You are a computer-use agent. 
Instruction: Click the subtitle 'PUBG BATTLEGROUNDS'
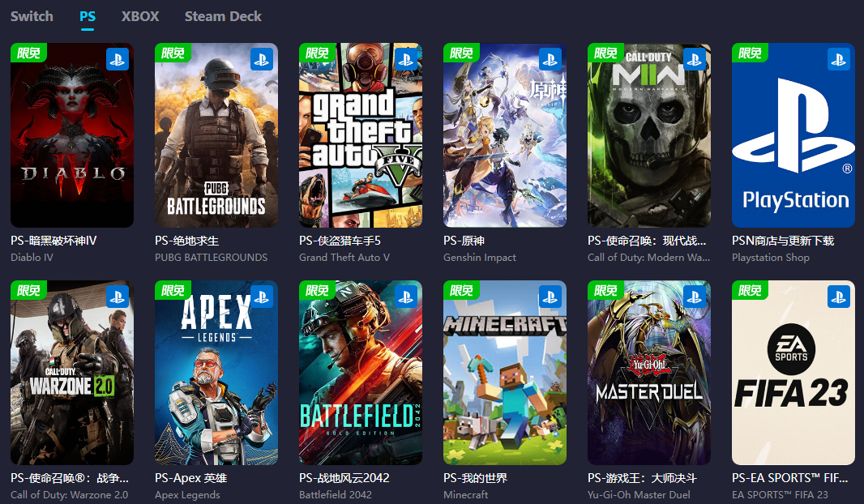pos(211,257)
